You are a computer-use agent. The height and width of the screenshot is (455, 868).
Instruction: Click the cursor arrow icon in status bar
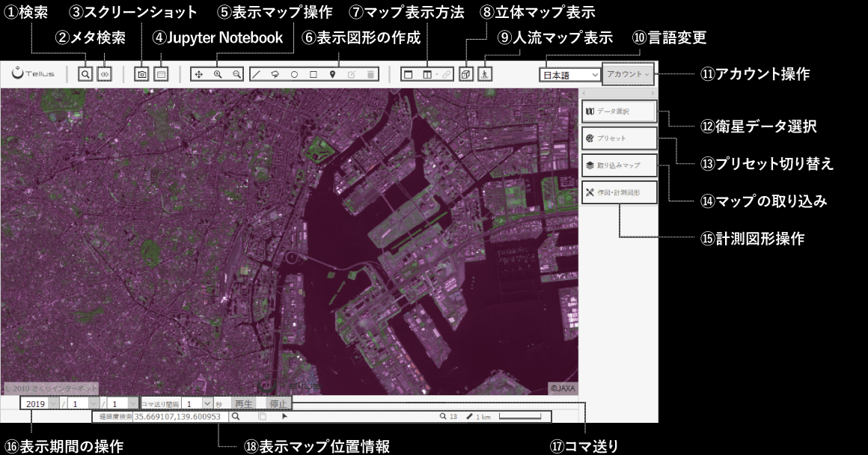click(284, 416)
